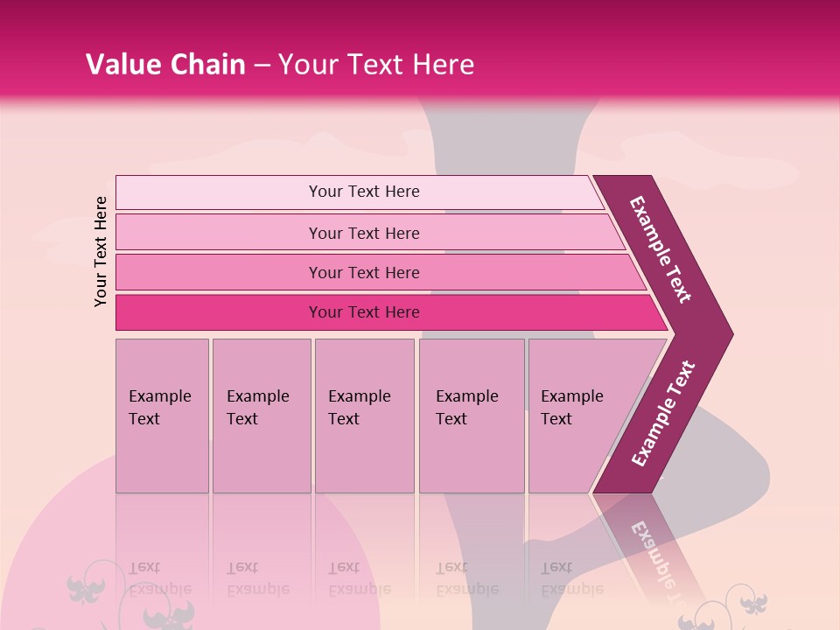Image resolution: width=840 pixels, height=630 pixels.
Task: Select the fifth arrow-shaped "Example Text" box
Action: pyautogui.click(x=582, y=416)
